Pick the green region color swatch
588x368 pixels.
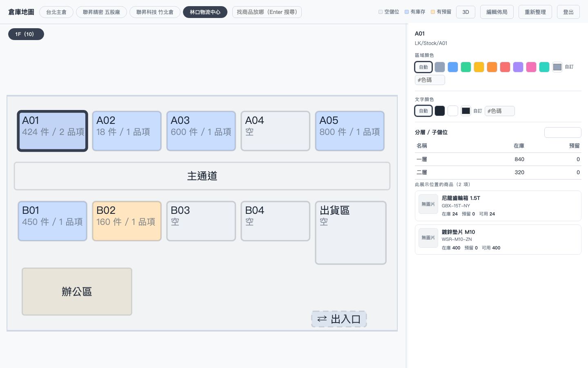coord(466,67)
